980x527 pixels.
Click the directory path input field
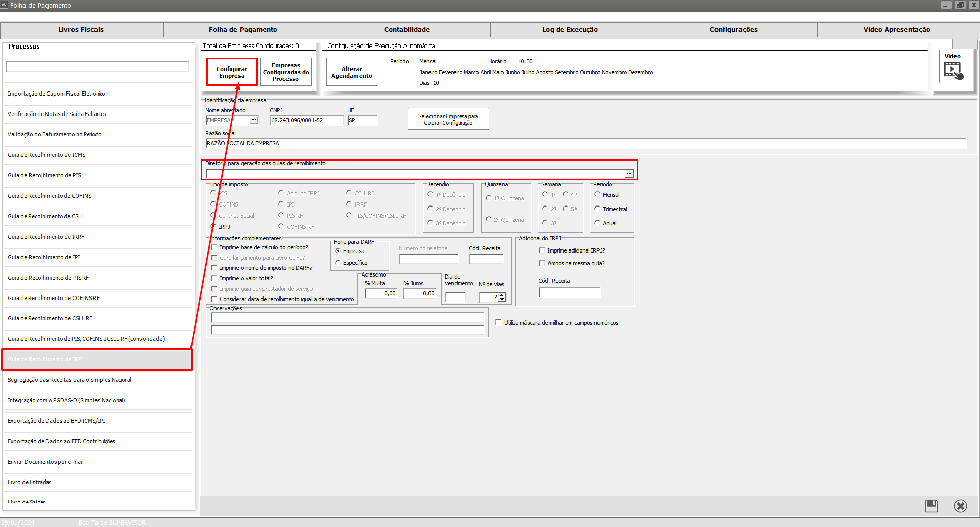(415, 174)
